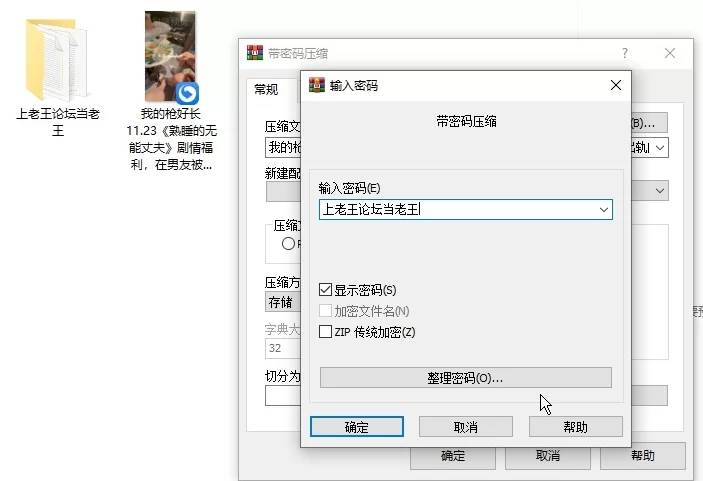Screen dimensions: 703x481
Task: Click the 加密文件名 checkbox
Action: [325, 311]
